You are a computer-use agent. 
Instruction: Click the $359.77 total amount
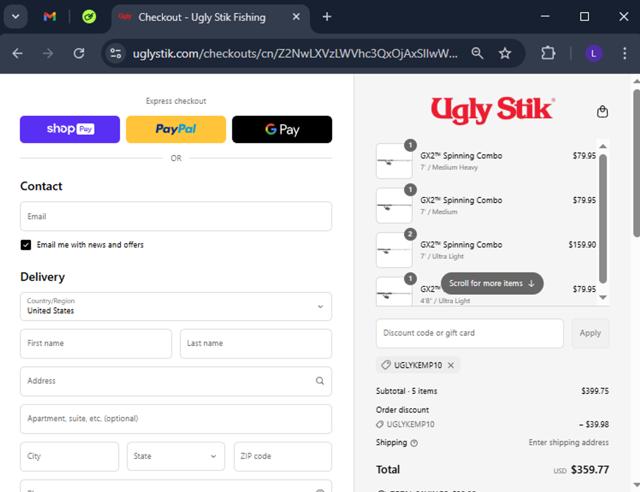click(x=590, y=470)
